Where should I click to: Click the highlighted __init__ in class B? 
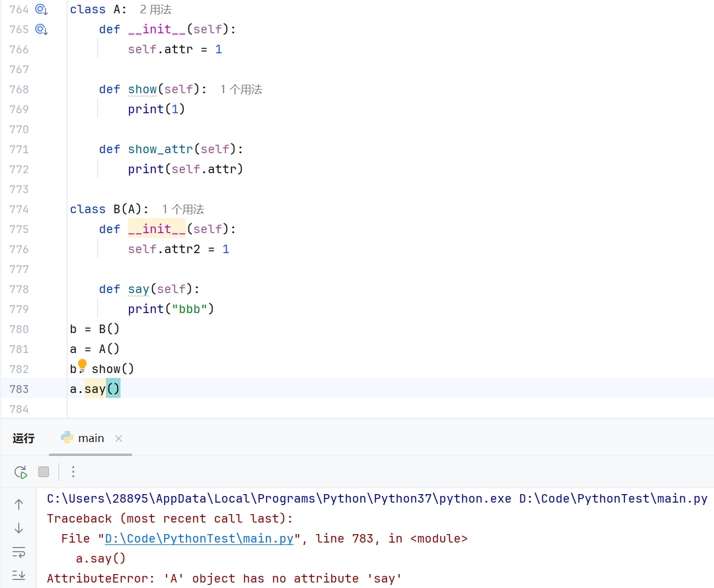click(x=157, y=229)
